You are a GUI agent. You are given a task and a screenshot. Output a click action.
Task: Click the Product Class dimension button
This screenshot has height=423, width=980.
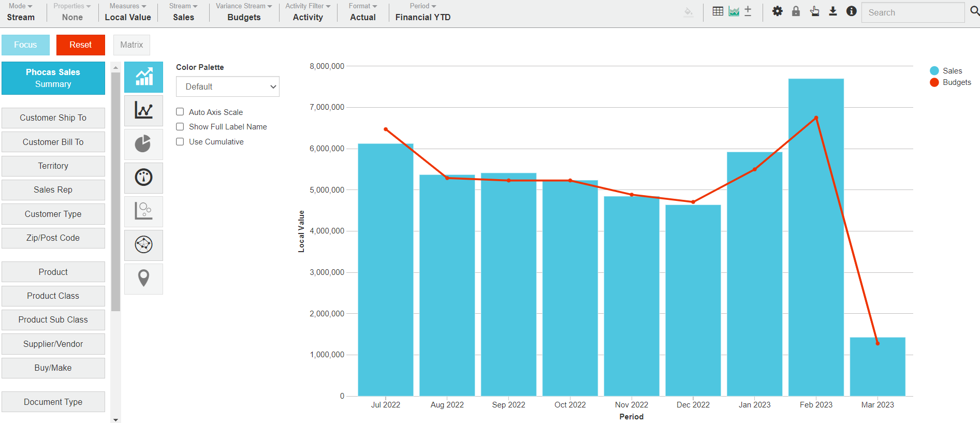53,296
